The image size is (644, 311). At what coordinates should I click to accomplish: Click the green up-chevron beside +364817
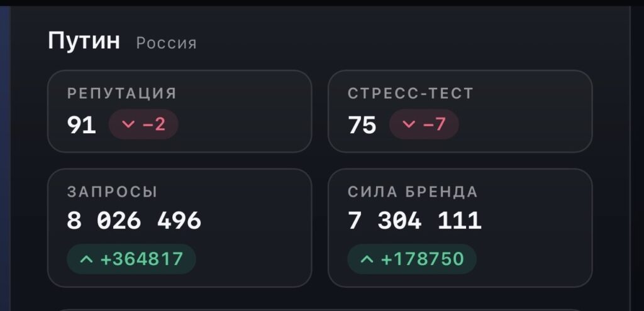[86, 259]
